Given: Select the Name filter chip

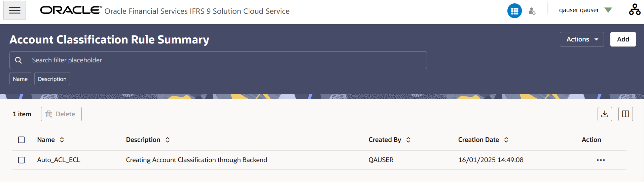Looking at the screenshot, I should (20, 79).
